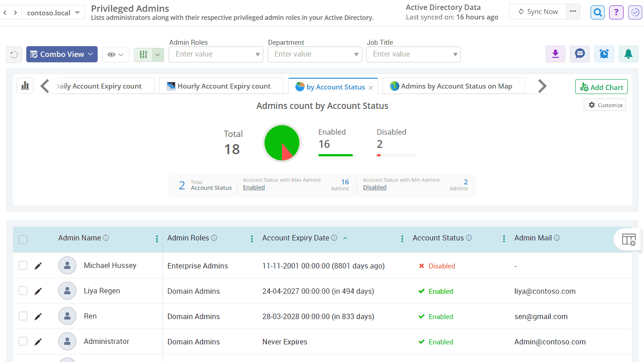
Task: Open the chat message icon
Action: tap(579, 54)
